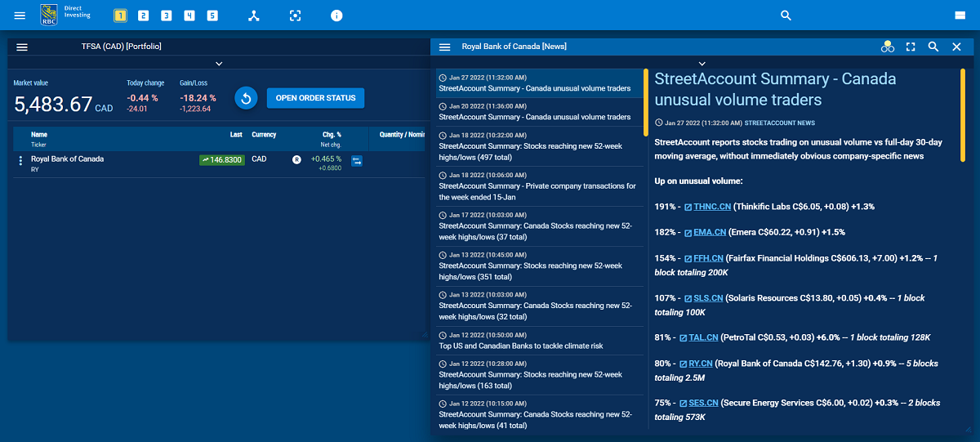Screen dimensions: 980x442
Task: Click the trade arrows icon for RY
Action: 357,161
